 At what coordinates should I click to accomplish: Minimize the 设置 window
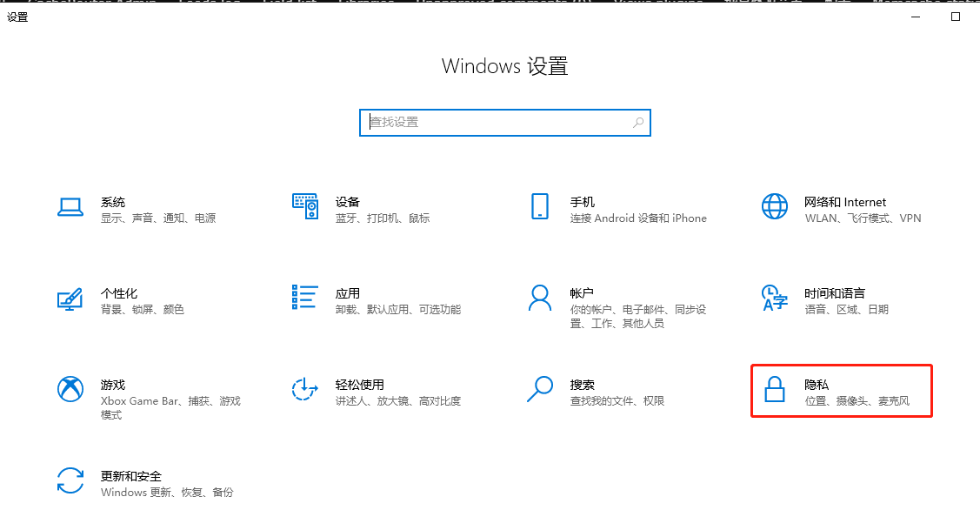pyautogui.click(x=916, y=17)
